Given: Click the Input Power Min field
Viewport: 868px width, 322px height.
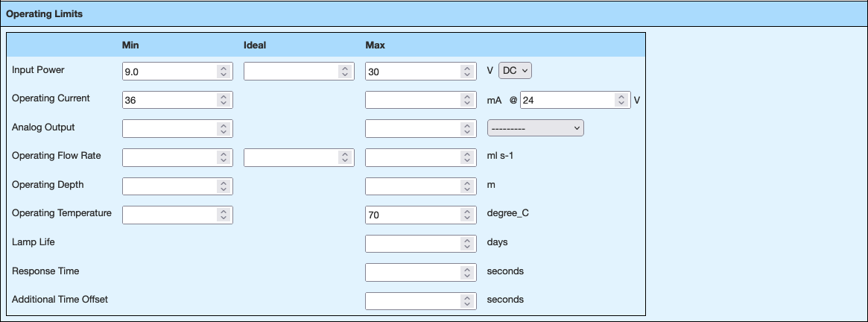Looking at the screenshot, I should (x=169, y=72).
